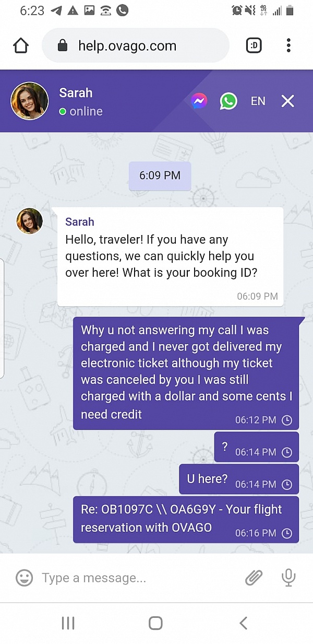Close the Sarah chat window

point(288,101)
